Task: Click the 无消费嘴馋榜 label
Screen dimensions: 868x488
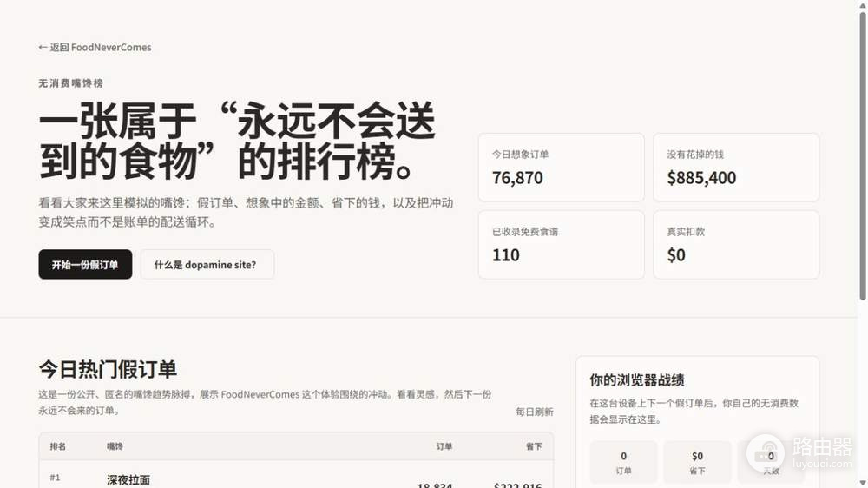Action: coord(71,83)
